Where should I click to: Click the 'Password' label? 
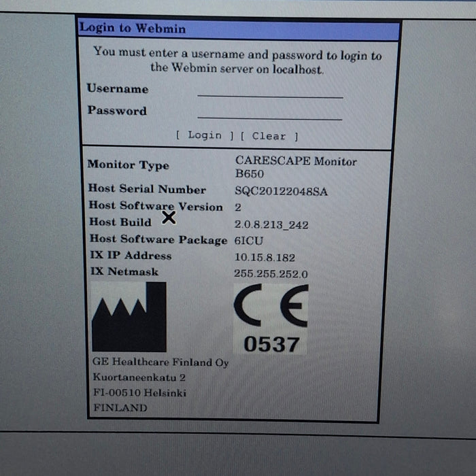[117, 110]
